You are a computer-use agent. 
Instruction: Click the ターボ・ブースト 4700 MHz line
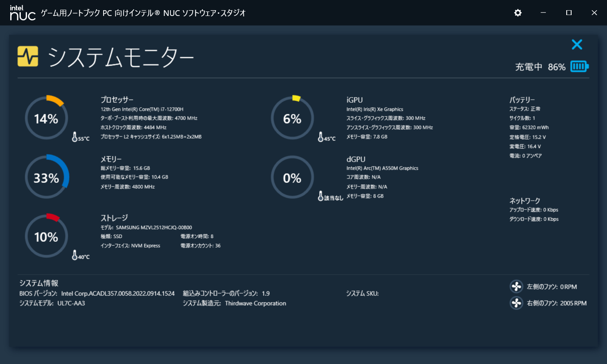149,118
